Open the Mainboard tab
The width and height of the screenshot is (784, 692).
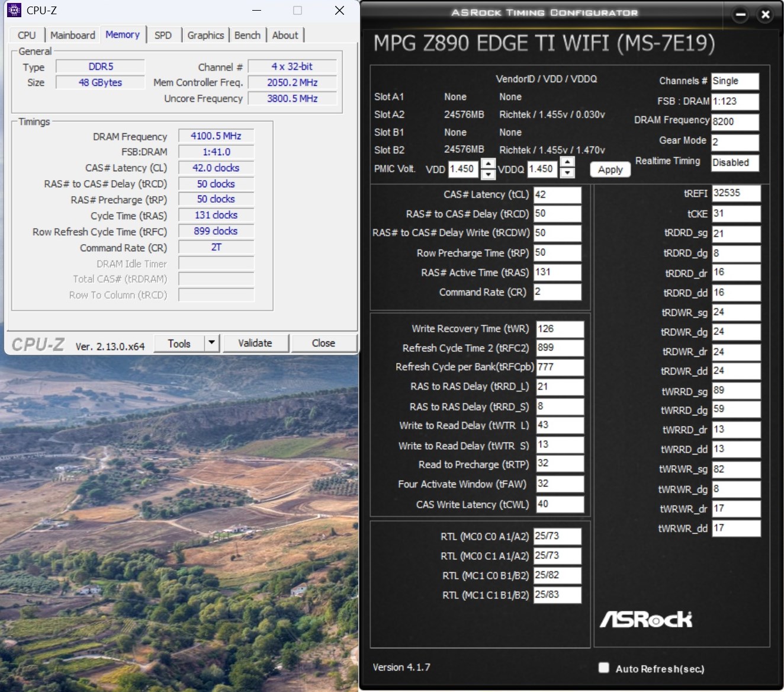coord(72,36)
